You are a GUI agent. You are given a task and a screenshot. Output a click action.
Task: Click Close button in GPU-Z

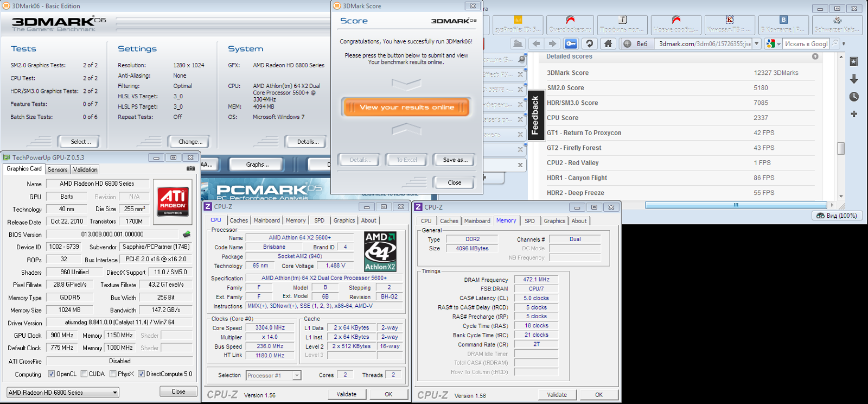(178, 392)
